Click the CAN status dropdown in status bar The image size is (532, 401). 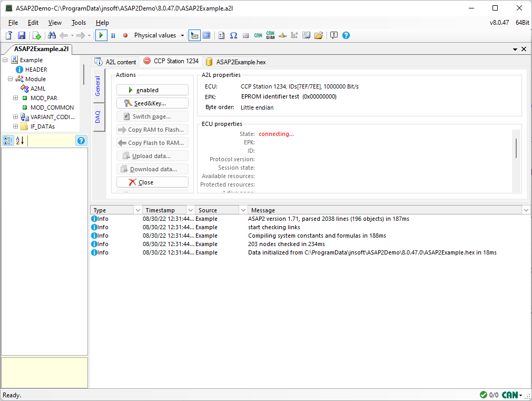tap(512, 395)
